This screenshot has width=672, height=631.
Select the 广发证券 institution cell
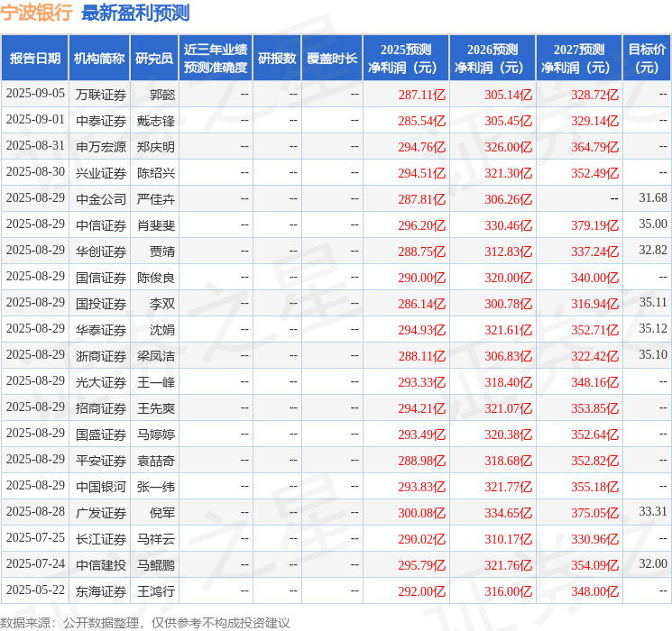101,513
